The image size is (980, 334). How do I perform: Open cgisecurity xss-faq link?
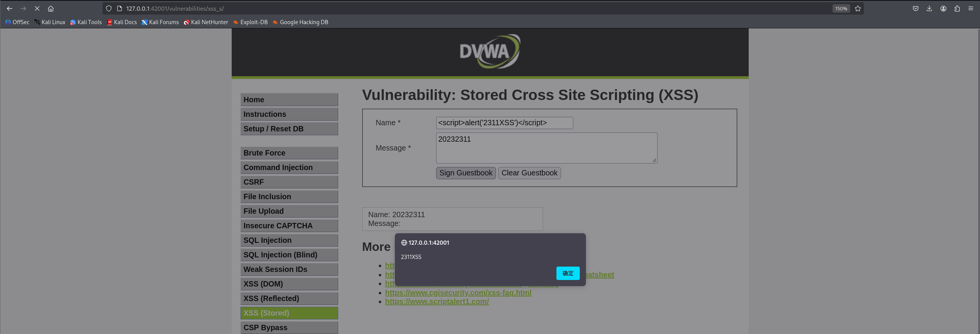[458, 293]
